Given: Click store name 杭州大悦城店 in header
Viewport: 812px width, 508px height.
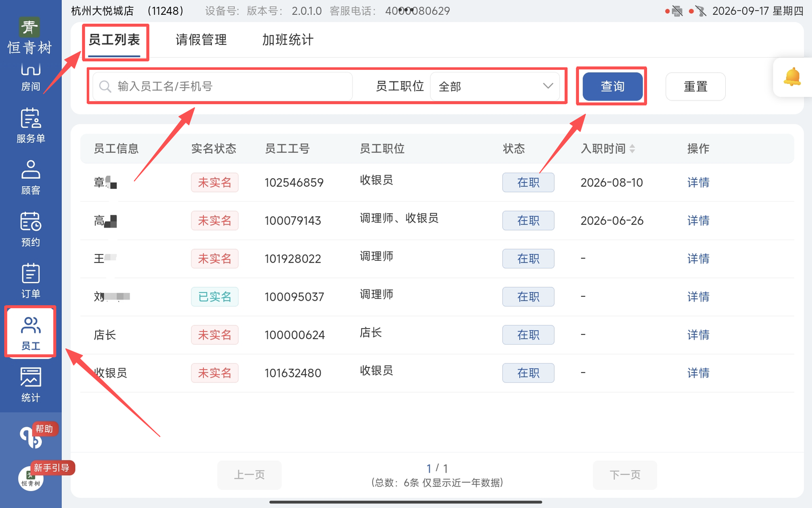Looking at the screenshot, I should pos(103,11).
